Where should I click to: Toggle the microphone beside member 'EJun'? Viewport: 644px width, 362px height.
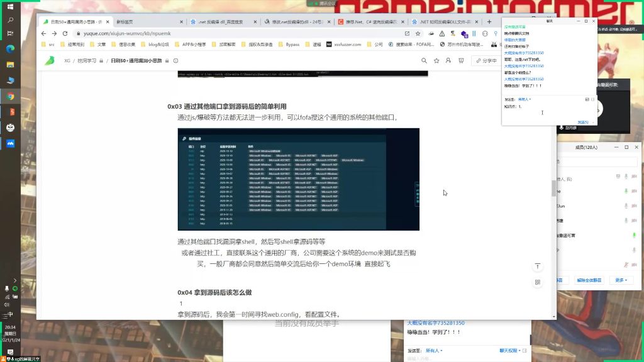(x=626, y=206)
